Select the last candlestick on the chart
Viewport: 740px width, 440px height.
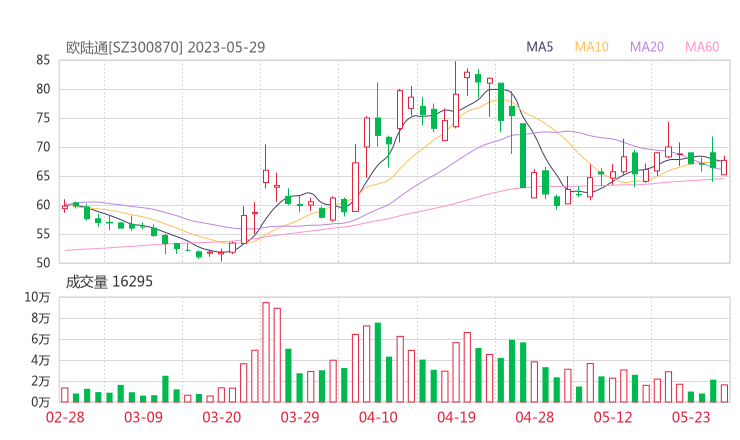click(x=724, y=166)
